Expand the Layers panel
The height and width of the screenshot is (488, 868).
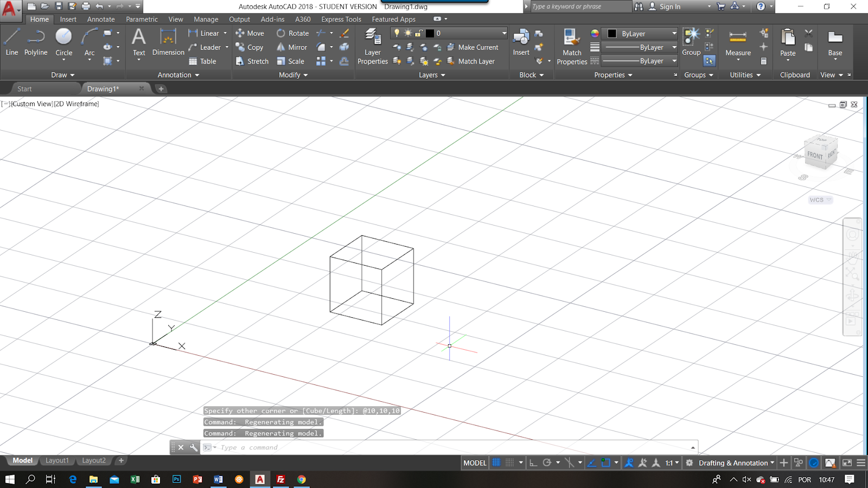(x=432, y=75)
